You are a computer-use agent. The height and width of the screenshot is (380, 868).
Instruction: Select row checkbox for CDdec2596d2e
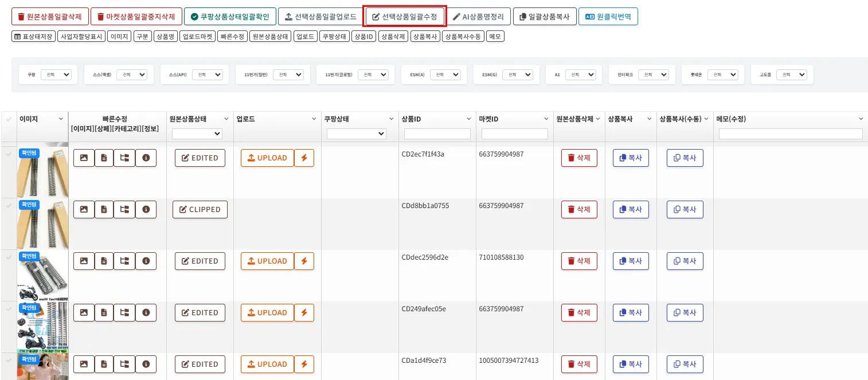click(x=8, y=257)
